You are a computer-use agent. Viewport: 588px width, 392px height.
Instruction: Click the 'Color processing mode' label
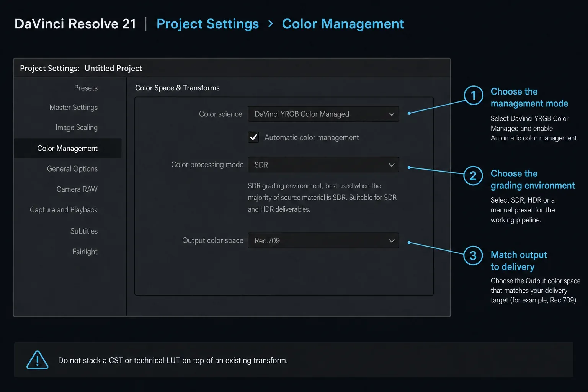click(207, 165)
